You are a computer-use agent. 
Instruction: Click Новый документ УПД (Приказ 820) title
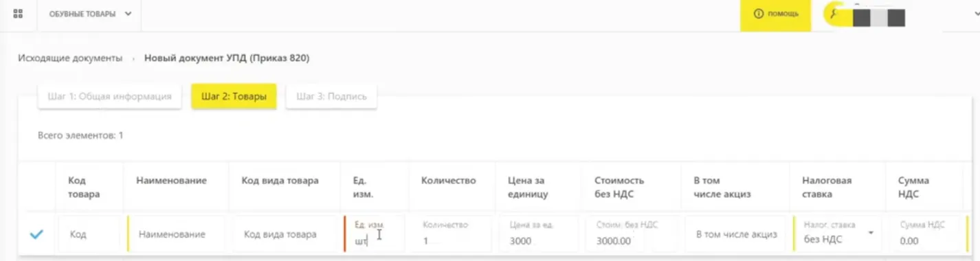pyautogui.click(x=227, y=58)
